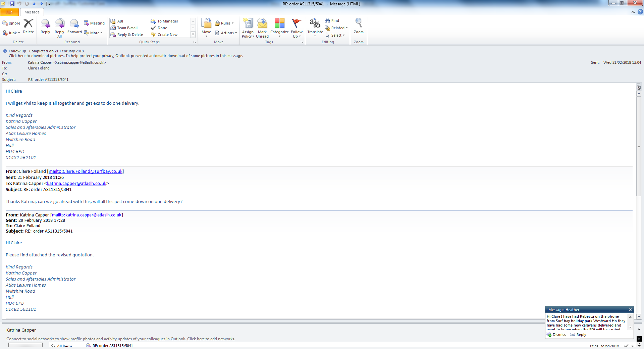Dismiss the Heather message notification
The image size is (644, 349).
(x=556, y=335)
